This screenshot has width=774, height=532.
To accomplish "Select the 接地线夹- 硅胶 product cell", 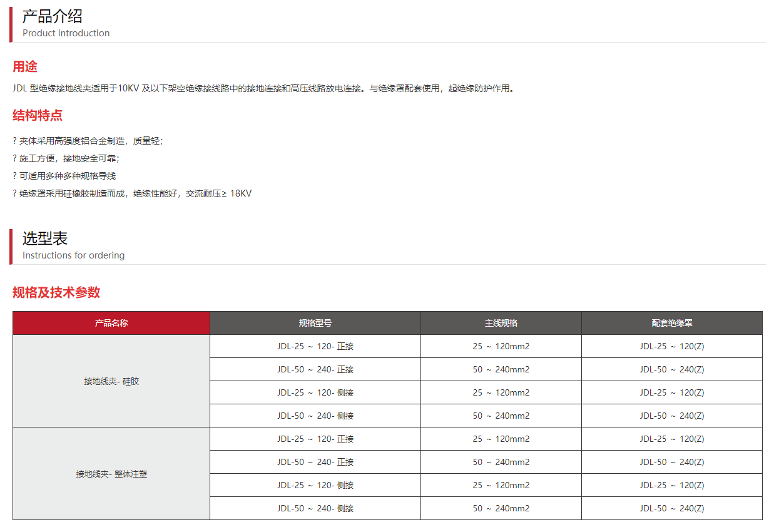I will [111, 381].
